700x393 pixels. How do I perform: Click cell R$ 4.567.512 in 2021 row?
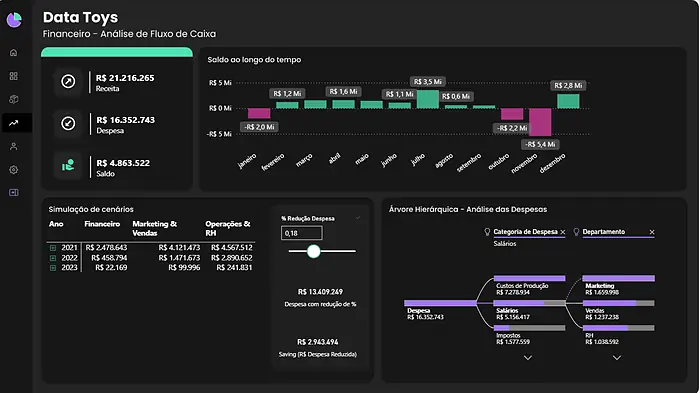(231, 248)
